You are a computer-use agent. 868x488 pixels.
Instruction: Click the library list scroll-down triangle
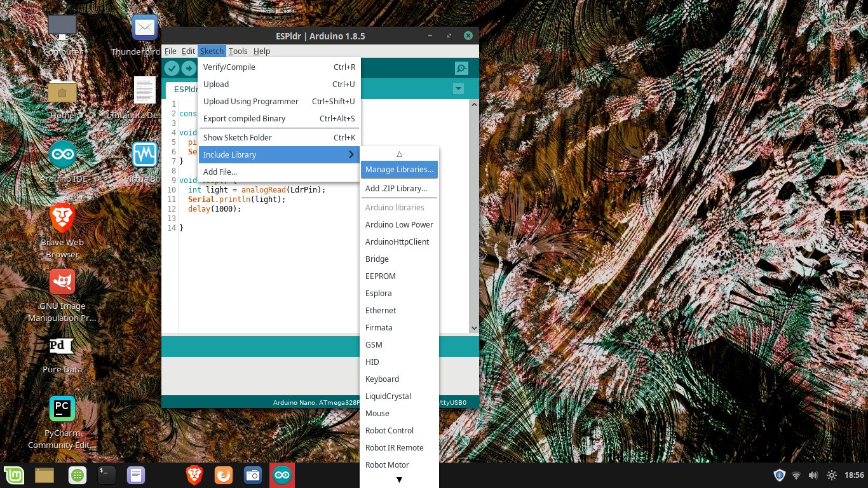399,480
